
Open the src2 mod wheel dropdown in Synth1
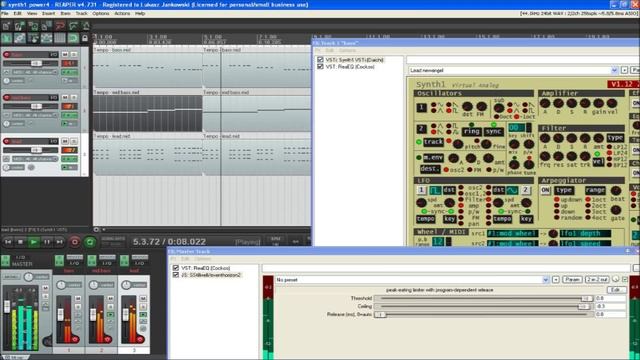[x=513, y=243]
